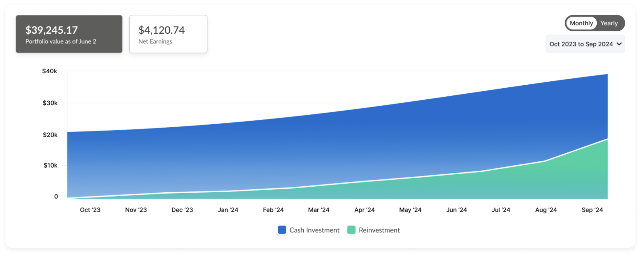
Task: Open the Oct 2023 to Sep 2024 date range dropdown
Action: click(x=585, y=44)
